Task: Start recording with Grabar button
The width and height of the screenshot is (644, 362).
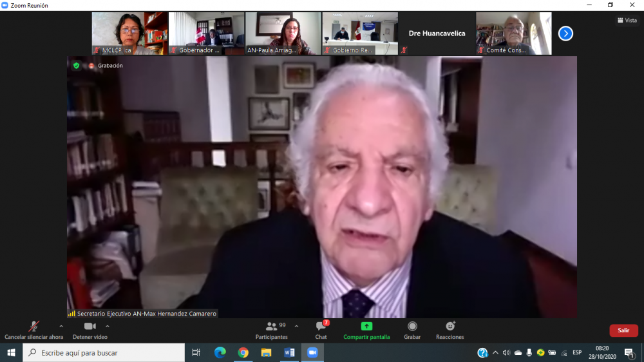Action: pos(412,329)
